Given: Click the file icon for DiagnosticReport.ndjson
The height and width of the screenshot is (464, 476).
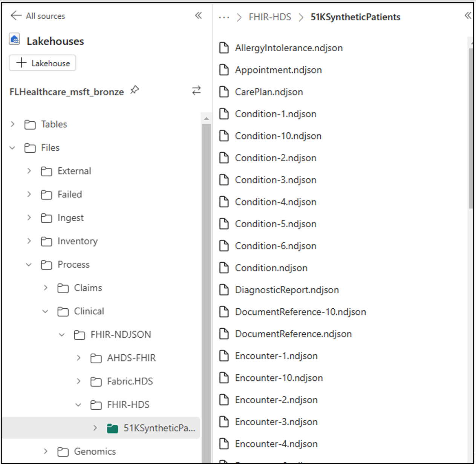Looking at the screenshot, I should tap(224, 289).
